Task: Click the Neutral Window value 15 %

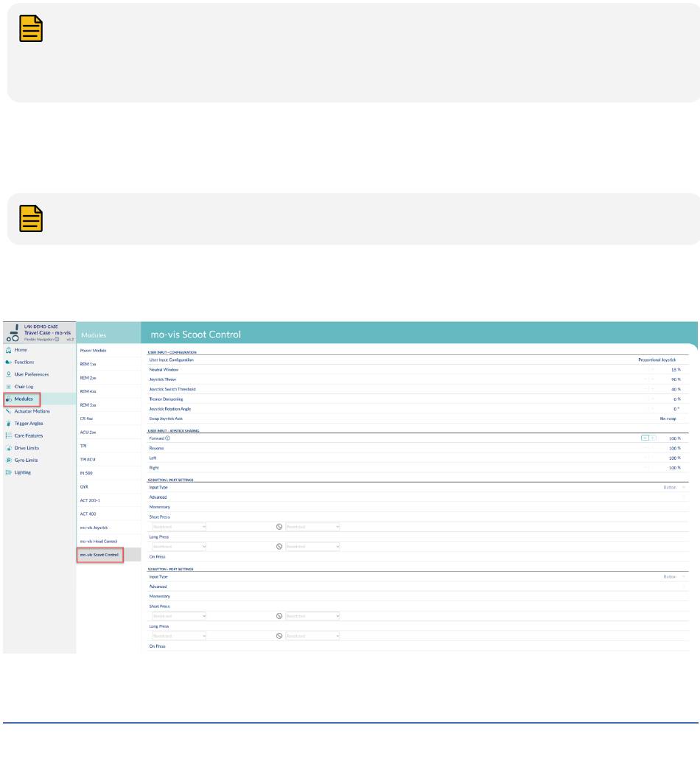Action: 676,370
